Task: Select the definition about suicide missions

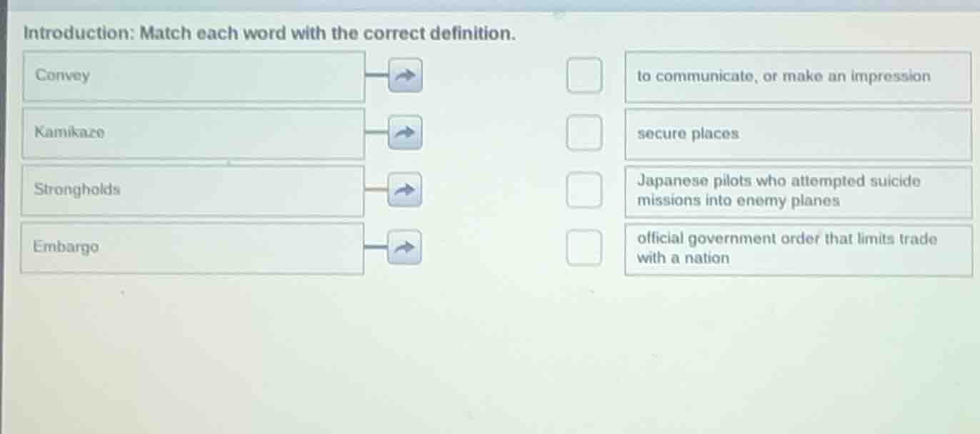Action: click(x=798, y=191)
